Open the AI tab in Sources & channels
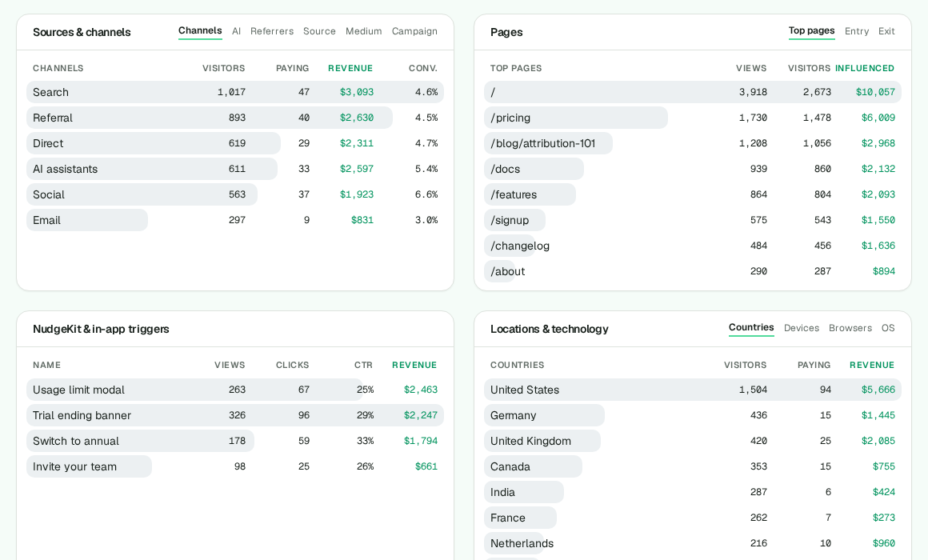 point(236,31)
